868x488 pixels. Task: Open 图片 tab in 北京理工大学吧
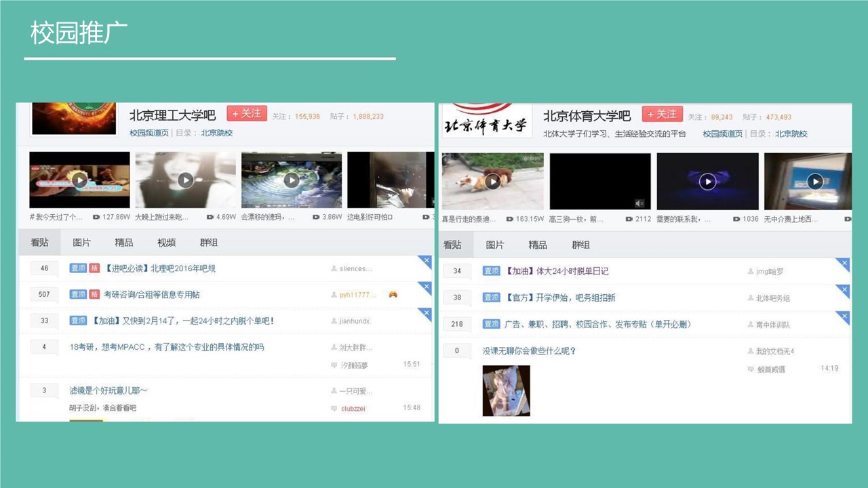coord(82,242)
